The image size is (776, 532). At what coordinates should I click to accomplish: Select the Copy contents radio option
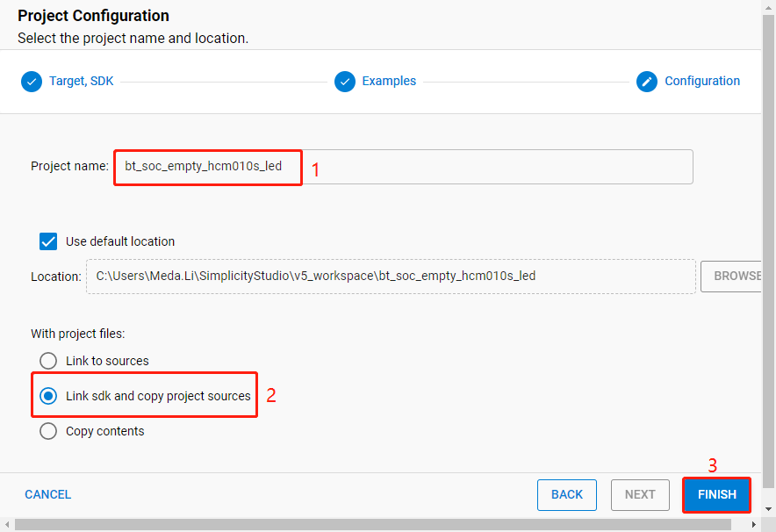pos(48,431)
